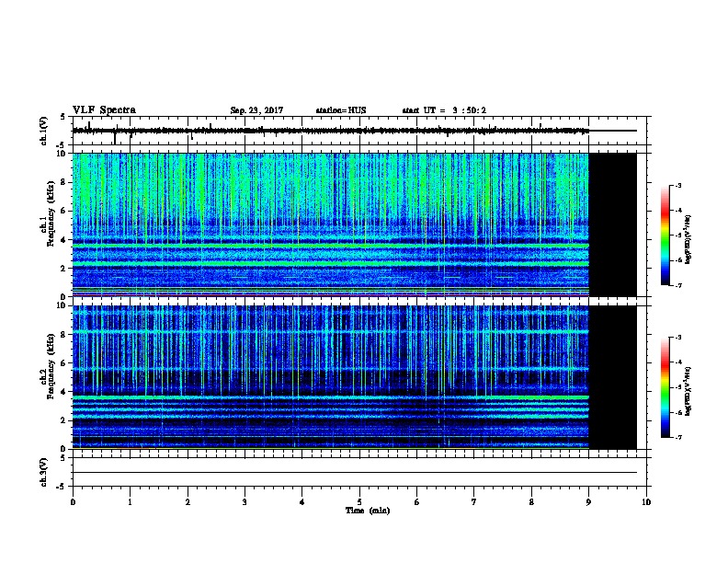This screenshot has height=563, width=728.
Task: Click the "Time (min)" axis label
Action: tap(368, 511)
